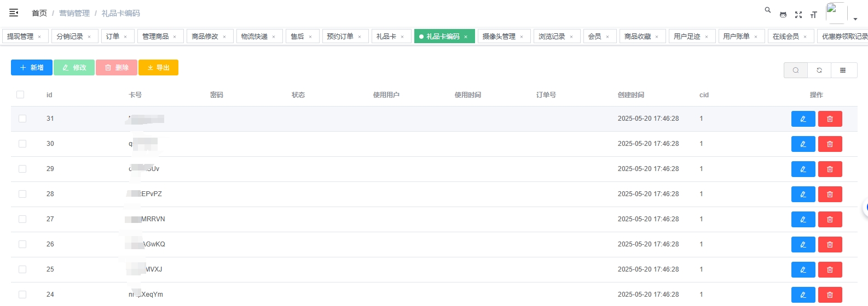Click the refresh table icon button
Viewport: 868px width, 306px height.
click(819, 70)
